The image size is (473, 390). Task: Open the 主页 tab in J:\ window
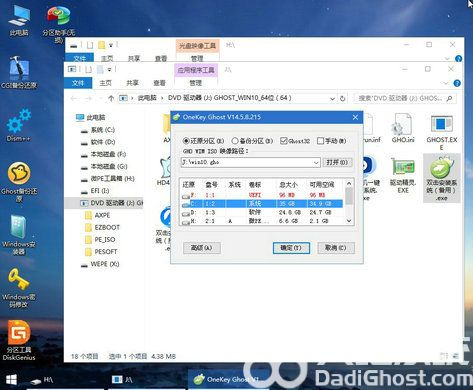tap(105, 83)
